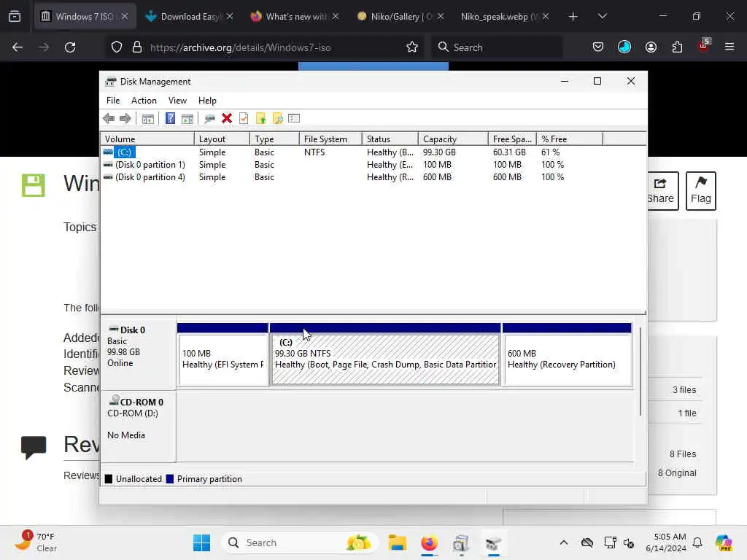Select the (Disk 0 partition 4) volume row

pyautogui.click(x=352, y=177)
